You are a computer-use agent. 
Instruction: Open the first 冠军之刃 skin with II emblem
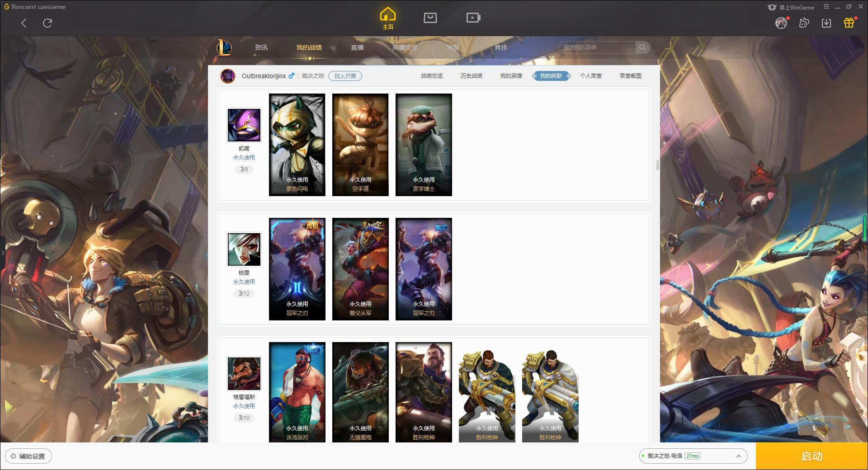coord(297,269)
